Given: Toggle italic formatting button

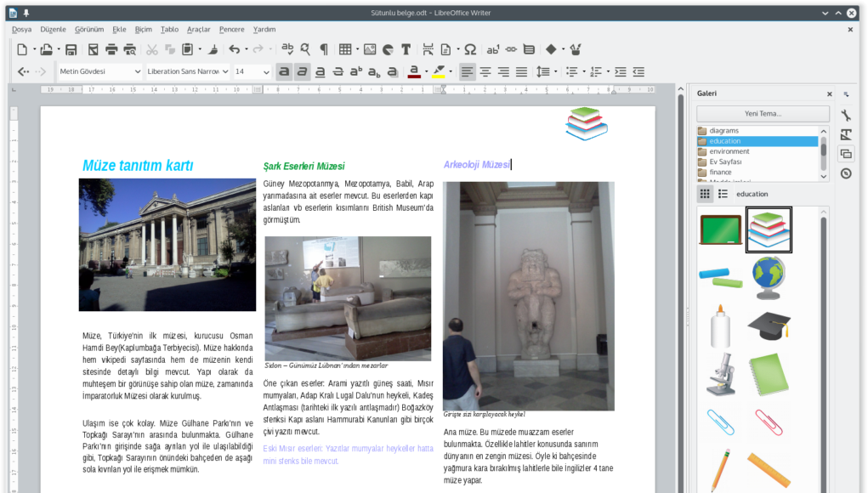Looking at the screenshot, I should pos(302,71).
